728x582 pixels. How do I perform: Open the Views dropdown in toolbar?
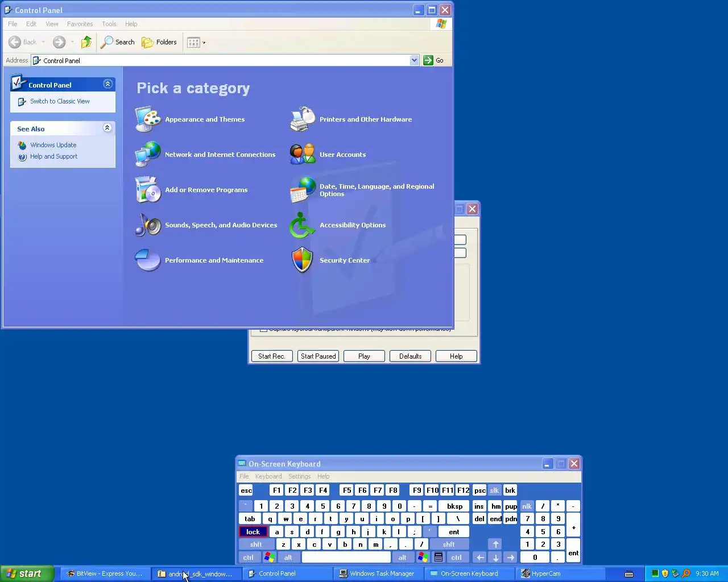196,42
